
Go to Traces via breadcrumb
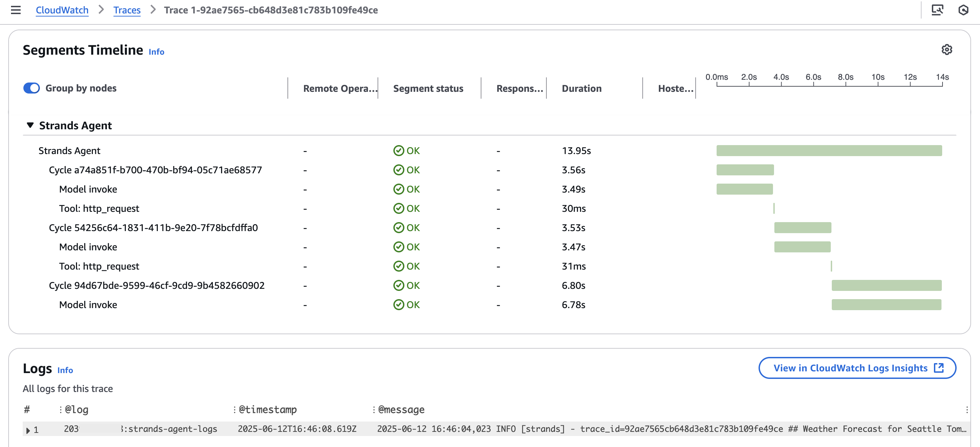point(127,10)
